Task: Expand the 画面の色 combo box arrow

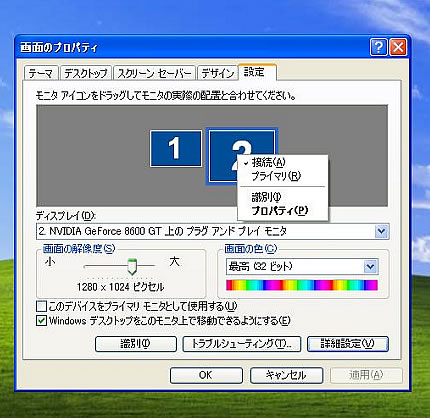Action: click(x=370, y=267)
